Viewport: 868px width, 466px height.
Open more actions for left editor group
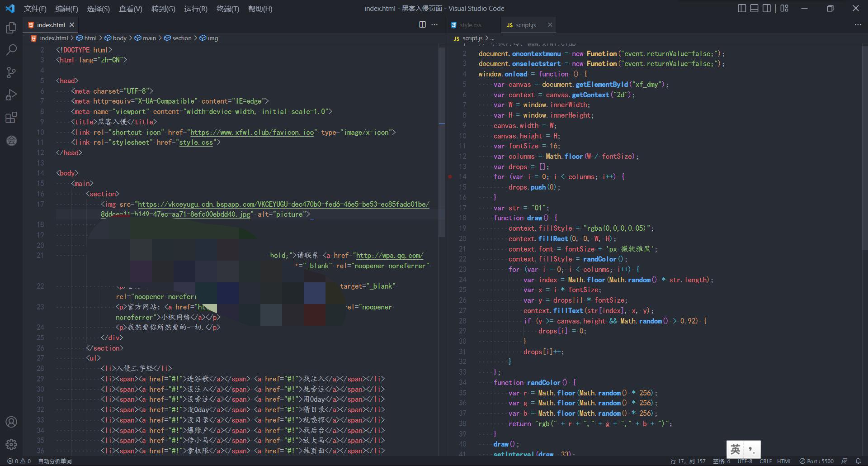(435, 25)
